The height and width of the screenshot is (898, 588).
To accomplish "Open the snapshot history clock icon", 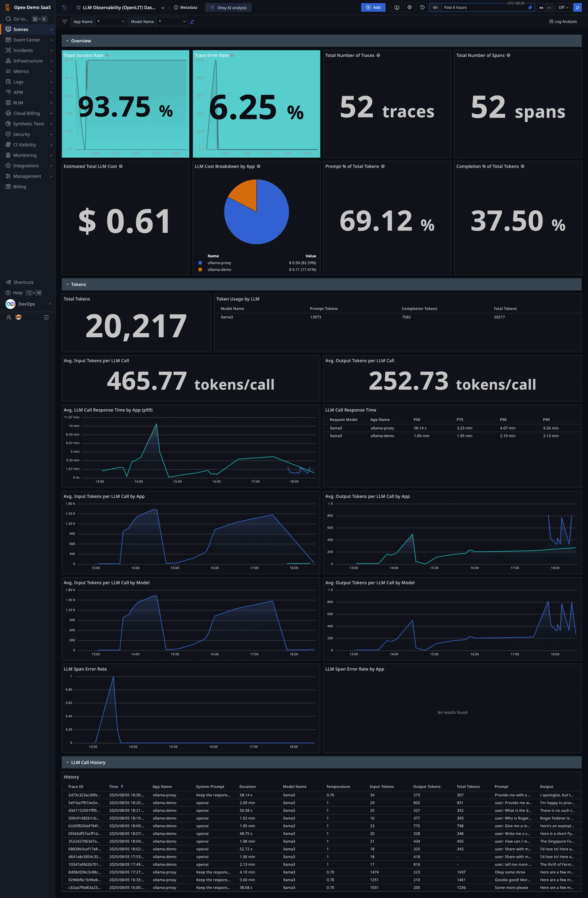I will 422,8.
